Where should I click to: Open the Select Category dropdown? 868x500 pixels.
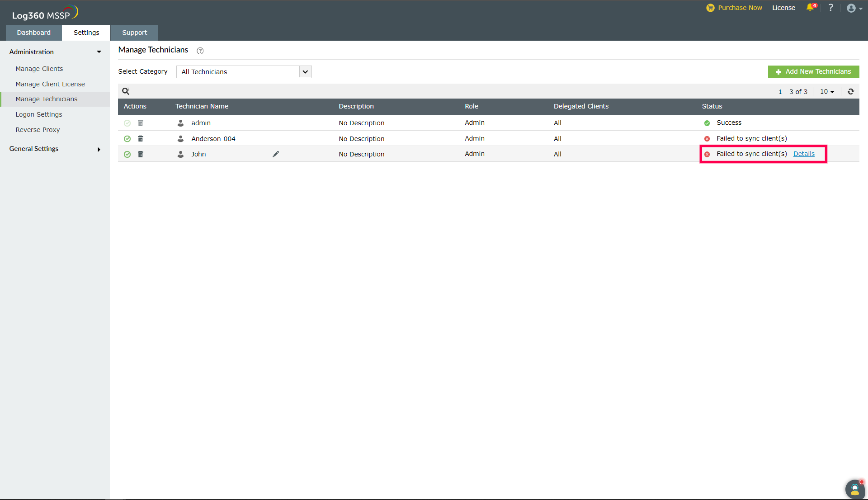244,72
